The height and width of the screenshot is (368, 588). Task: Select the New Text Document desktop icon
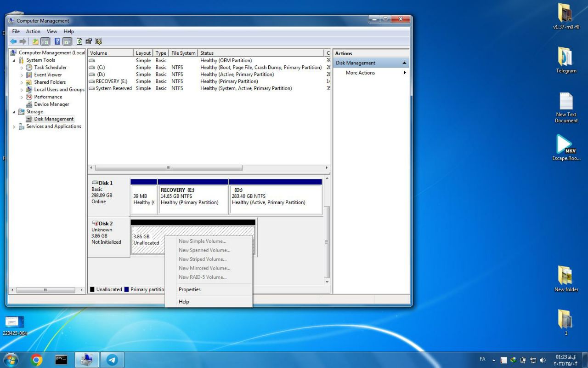coord(566,108)
